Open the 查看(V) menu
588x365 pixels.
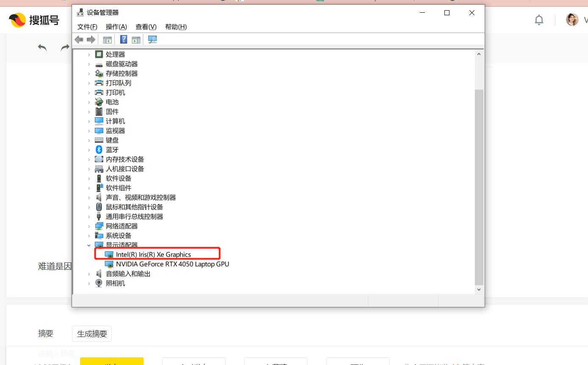(x=146, y=27)
